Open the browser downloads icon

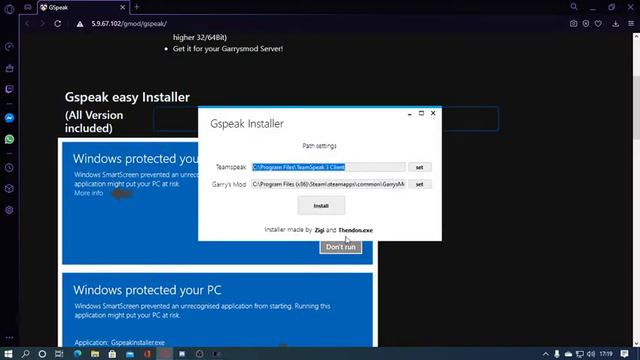(x=616, y=24)
